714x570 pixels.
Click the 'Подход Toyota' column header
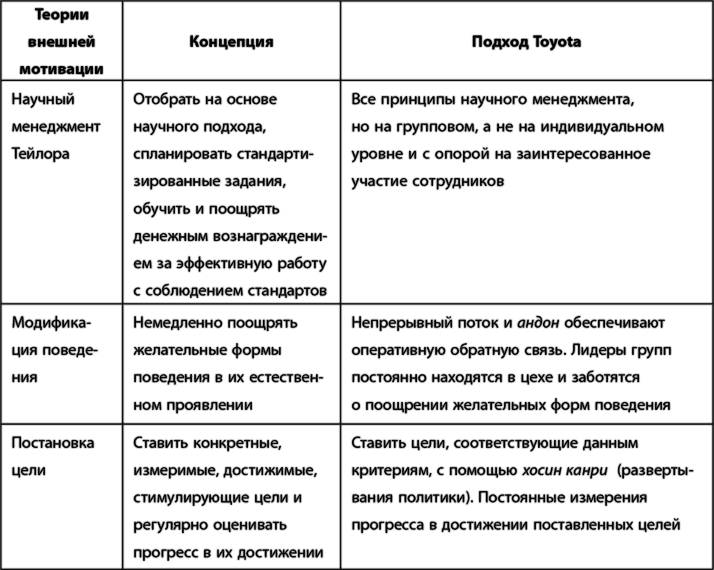(x=526, y=42)
